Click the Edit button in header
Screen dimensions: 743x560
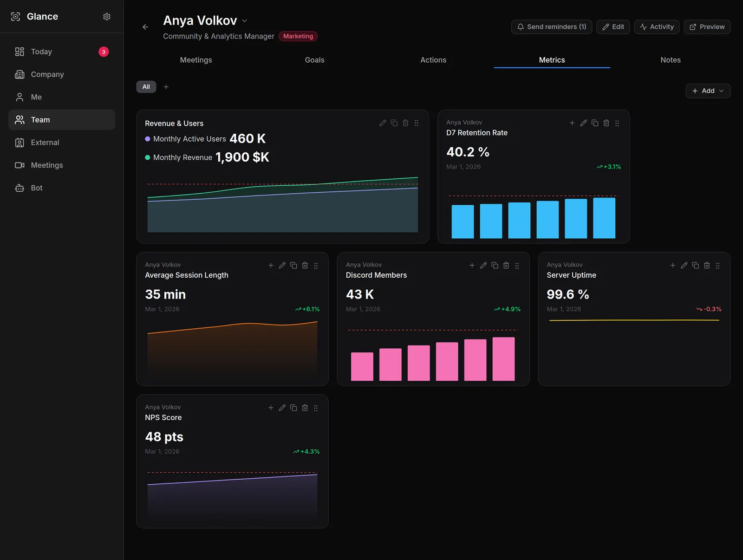click(613, 27)
